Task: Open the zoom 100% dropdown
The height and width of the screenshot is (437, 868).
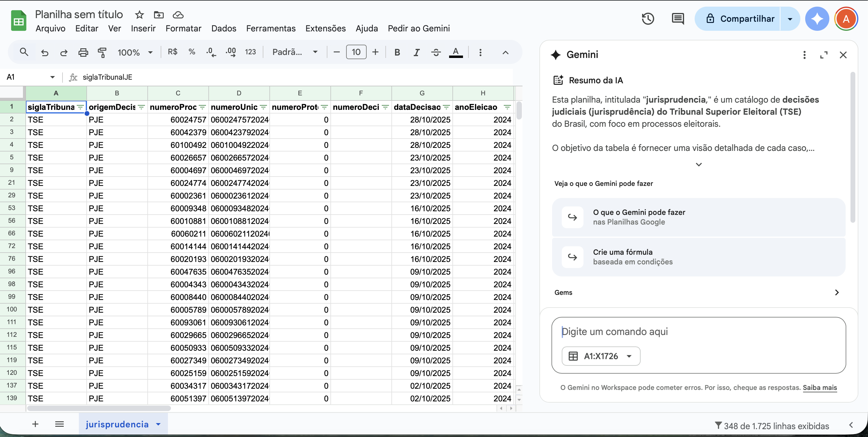Action: (135, 52)
